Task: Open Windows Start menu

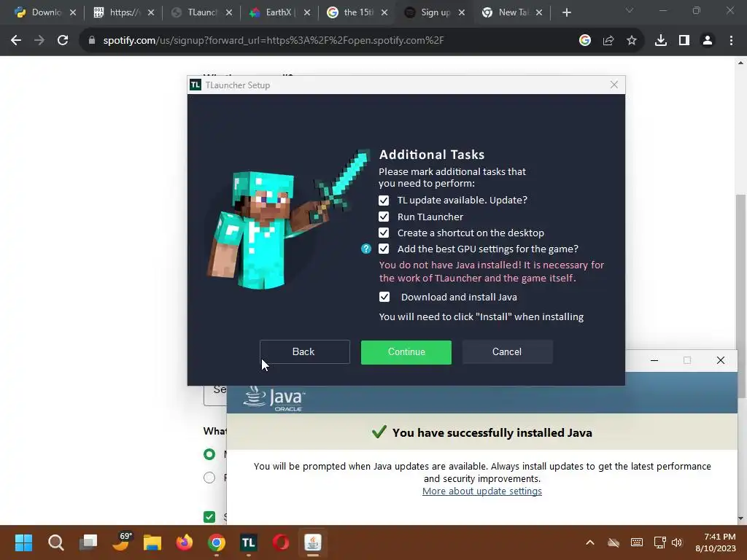Action: pos(23,542)
